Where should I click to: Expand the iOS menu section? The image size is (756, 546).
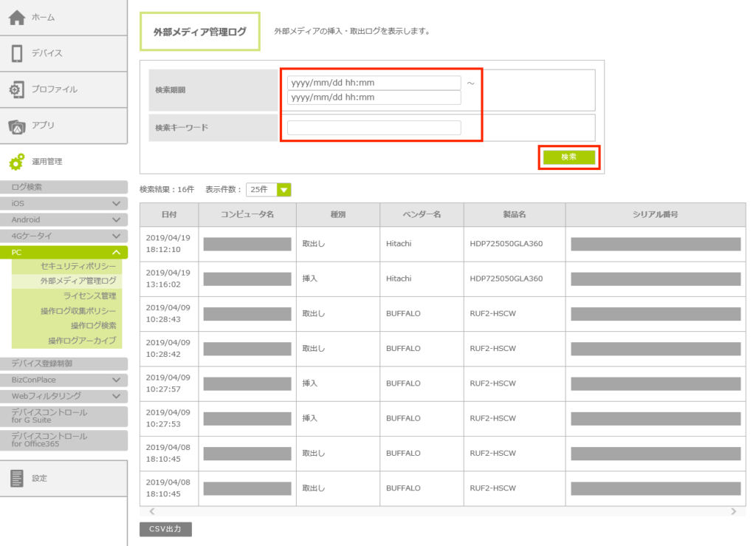click(116, 203)
